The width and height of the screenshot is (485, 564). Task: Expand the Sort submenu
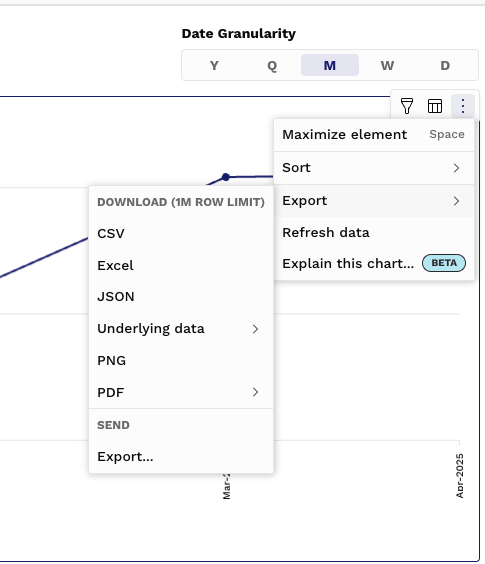[374, 168]
